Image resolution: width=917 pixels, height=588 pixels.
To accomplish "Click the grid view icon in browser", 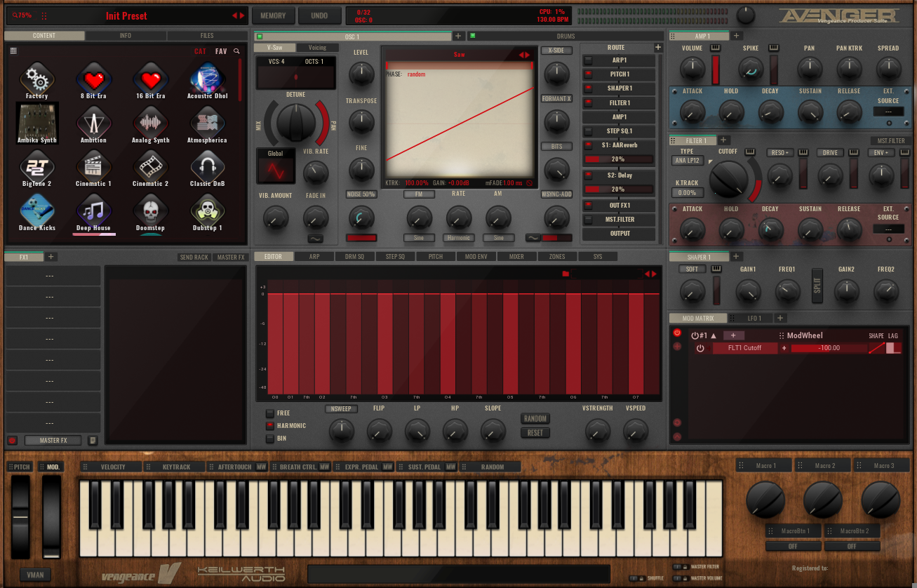I will tap(13, 51).
